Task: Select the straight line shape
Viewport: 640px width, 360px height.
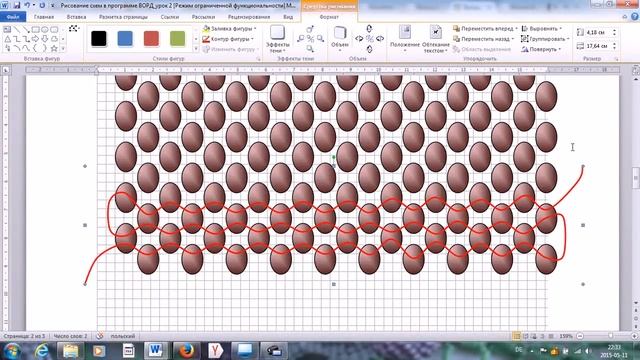Action: coord(17,29)
